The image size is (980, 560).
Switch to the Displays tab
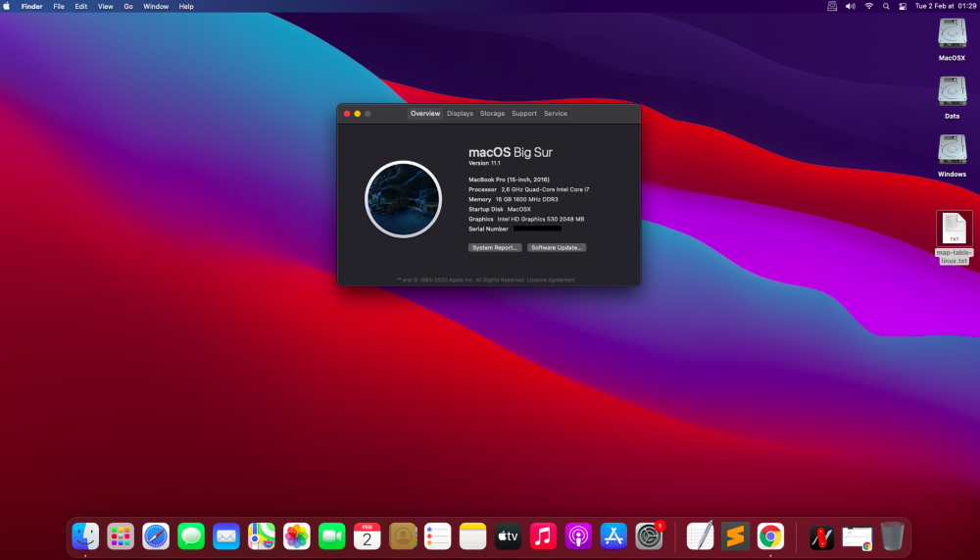(x=460, y=113)
